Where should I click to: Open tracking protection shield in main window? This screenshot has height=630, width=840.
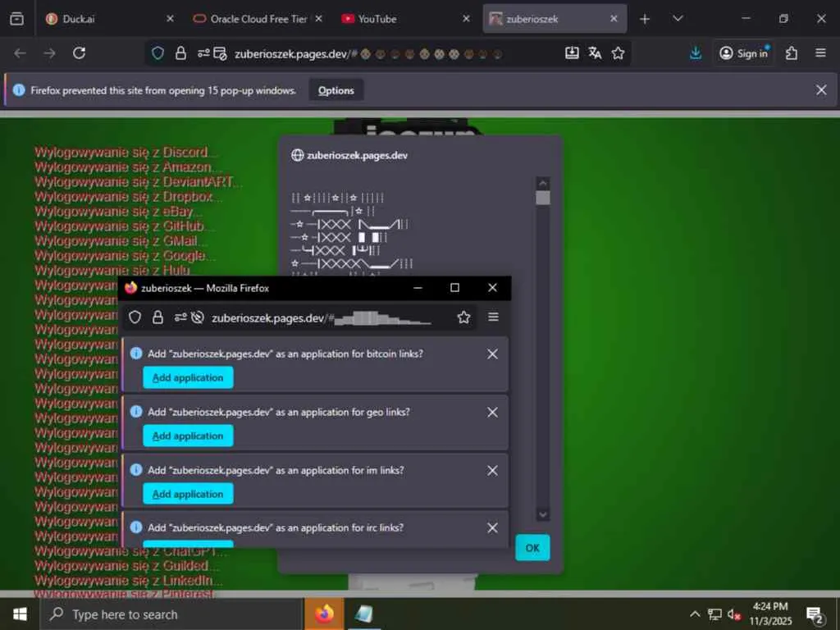(157, 53)
